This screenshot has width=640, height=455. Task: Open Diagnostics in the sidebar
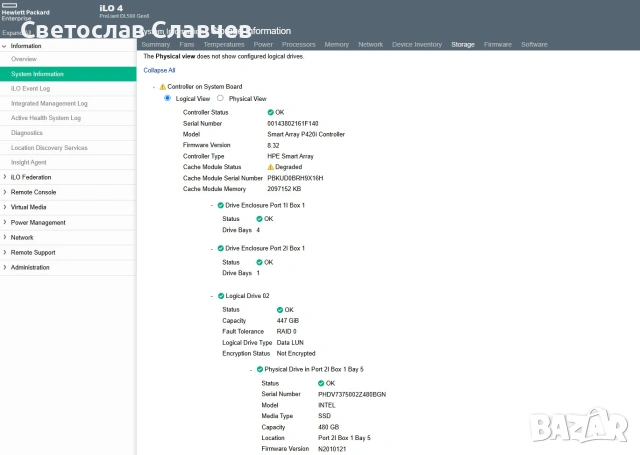pyautogui.click(x=68, y=133)
